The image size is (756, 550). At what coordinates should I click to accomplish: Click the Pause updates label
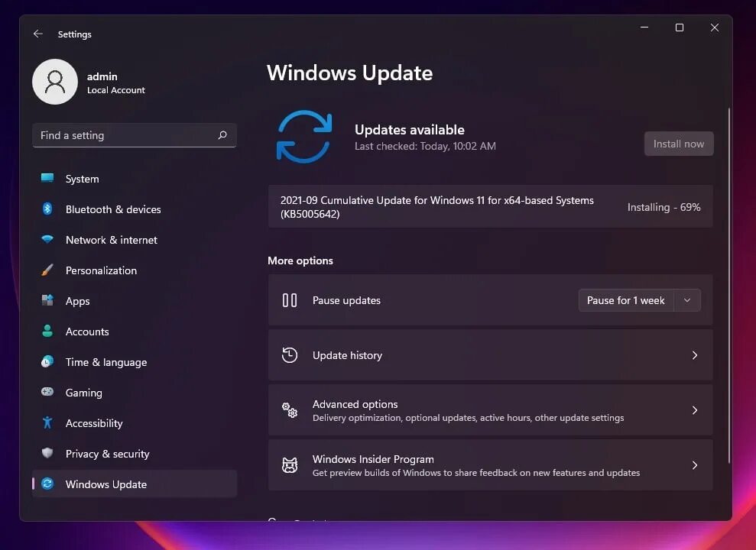point(346,300)
